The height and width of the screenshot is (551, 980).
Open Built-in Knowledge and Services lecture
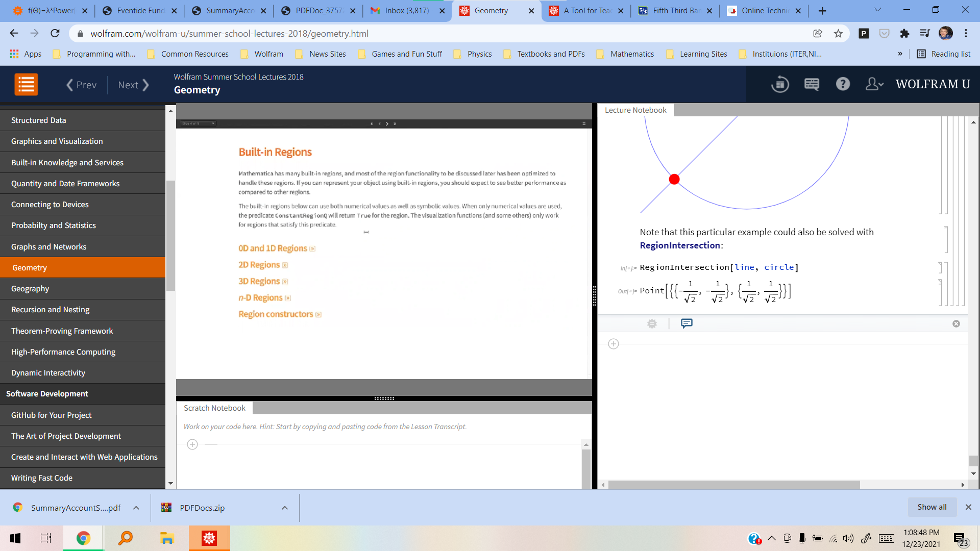(x=83, y=163)
